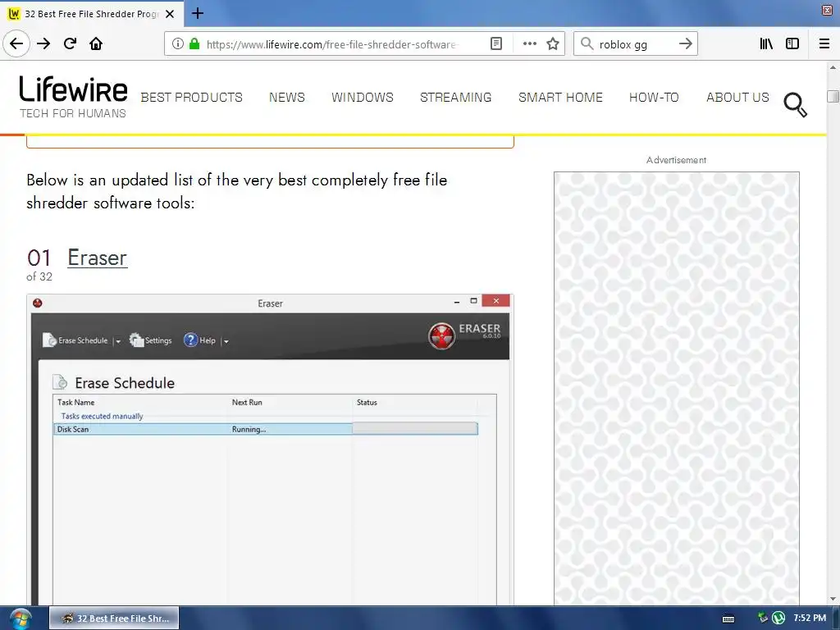Click the page vertical scrollbar thumb

click(x=833, y=96)
